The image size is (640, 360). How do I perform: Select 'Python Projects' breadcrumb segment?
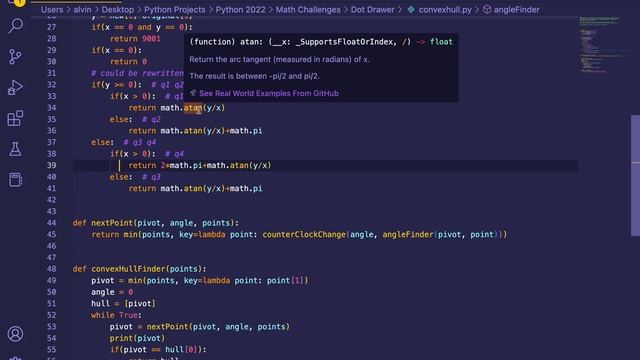pyautogui.click(x=175, y=9)
